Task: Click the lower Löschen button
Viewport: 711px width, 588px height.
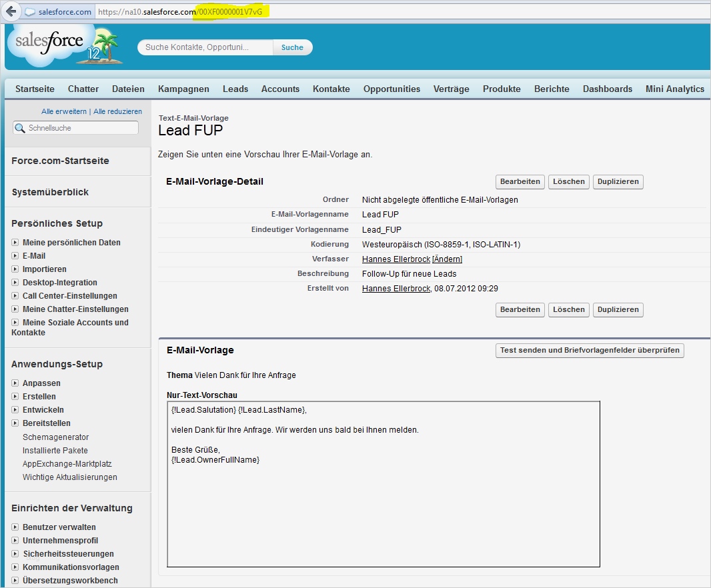Action: 569,309
